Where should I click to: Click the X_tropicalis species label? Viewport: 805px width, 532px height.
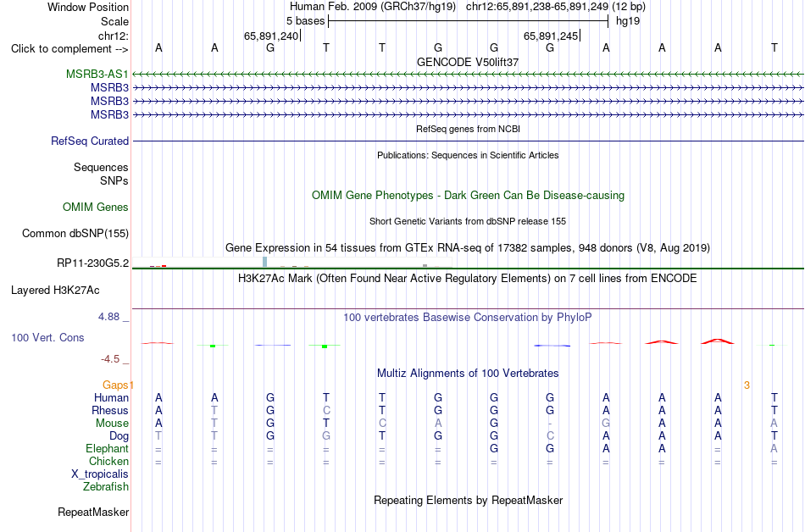tap(100, 474)
